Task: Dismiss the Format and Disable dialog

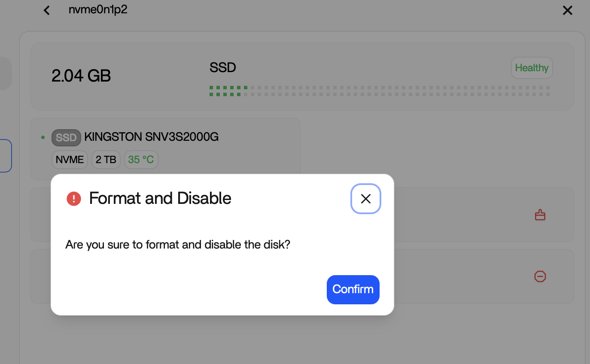Action: click(x=366, y=198)
